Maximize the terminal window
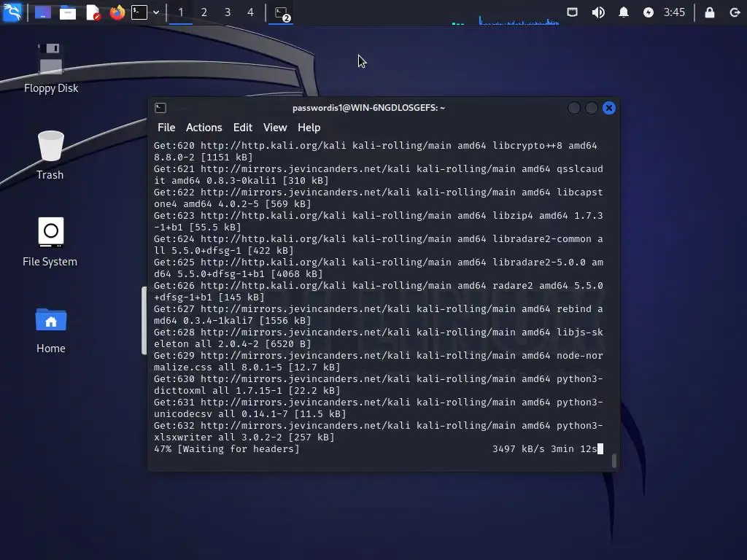 (x=592, y=108)
